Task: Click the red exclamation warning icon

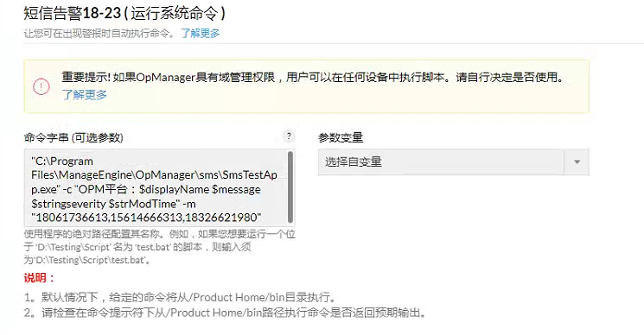Action: point(41,86)
